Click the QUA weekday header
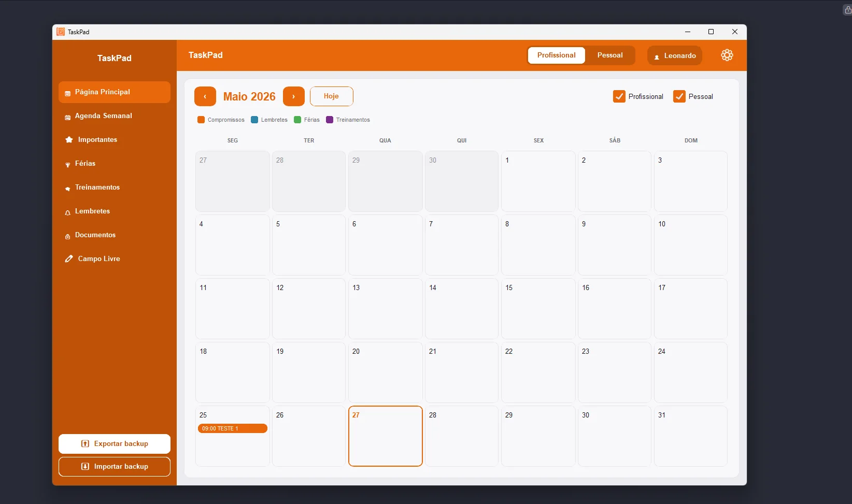 click(x=385, y=140)
